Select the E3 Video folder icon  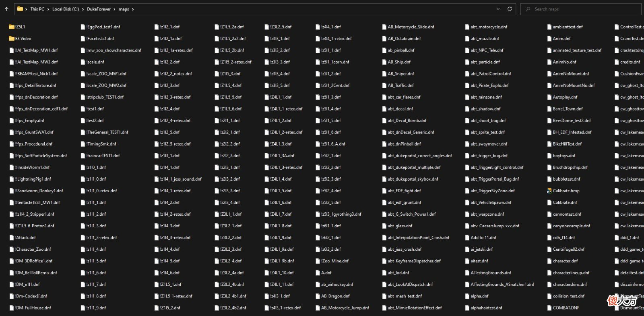tap(12, 39)
